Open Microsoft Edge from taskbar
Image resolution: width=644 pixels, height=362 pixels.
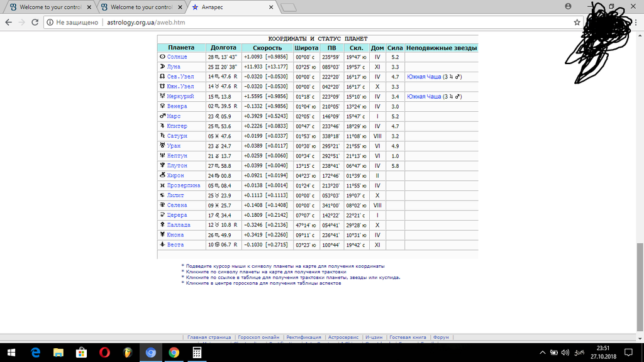click(35, 353)
